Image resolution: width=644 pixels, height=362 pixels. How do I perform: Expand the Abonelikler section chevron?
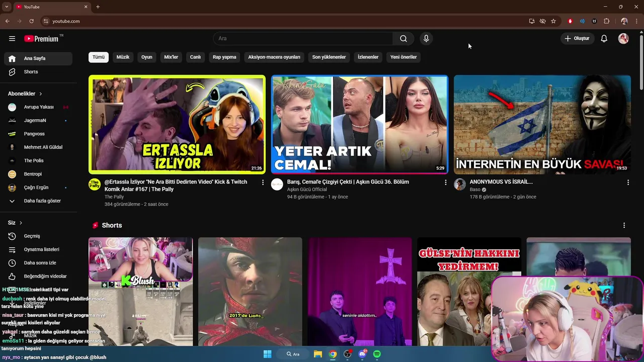(x=41, y=94)
